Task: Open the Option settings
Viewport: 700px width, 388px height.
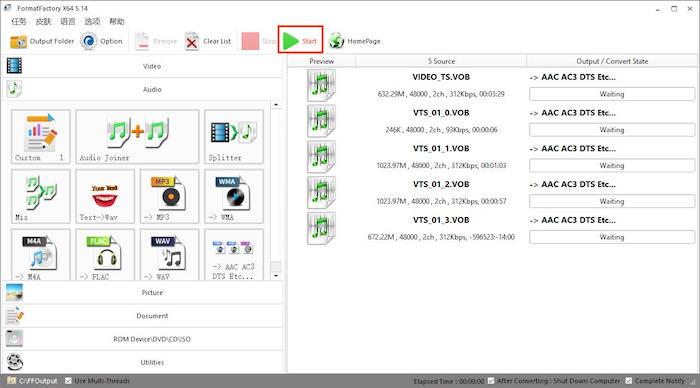Action: (102, 41)
